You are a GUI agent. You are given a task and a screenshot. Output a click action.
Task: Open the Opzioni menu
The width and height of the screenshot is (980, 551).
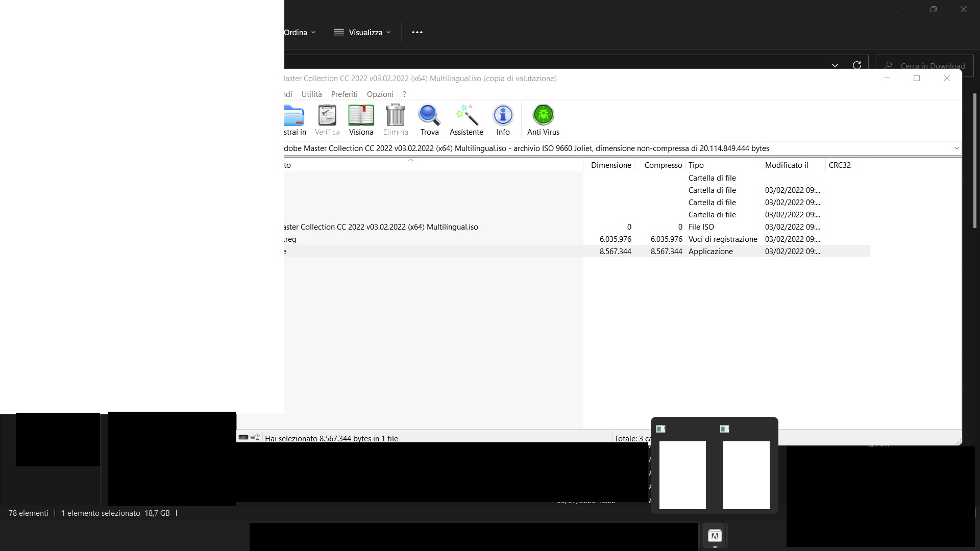click(380, 94)
